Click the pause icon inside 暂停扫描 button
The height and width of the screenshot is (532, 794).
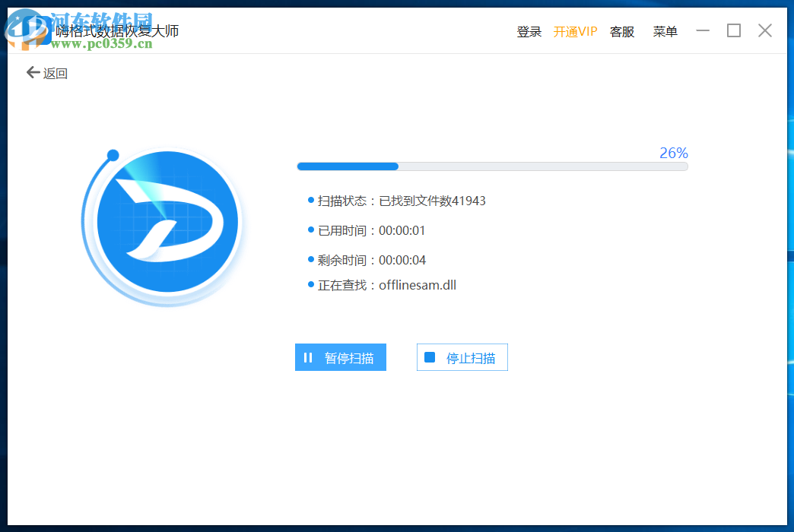[x=309, y=357]
